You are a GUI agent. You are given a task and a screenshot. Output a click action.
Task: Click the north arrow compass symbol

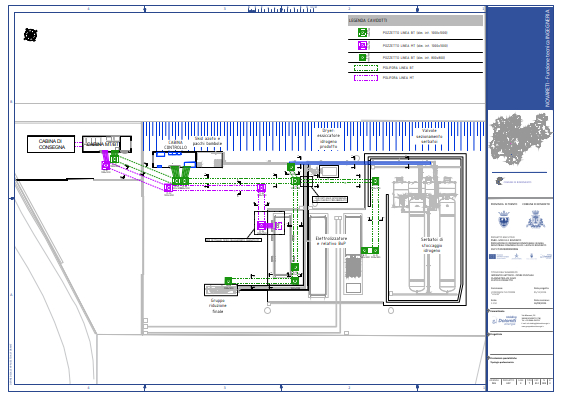(30, 35)
